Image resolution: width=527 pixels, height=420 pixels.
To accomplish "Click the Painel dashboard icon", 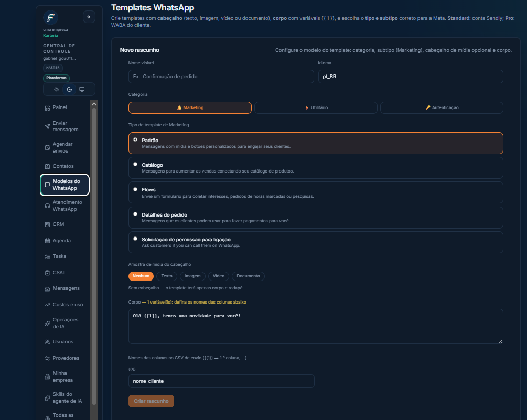I will [x=47, y=108].
